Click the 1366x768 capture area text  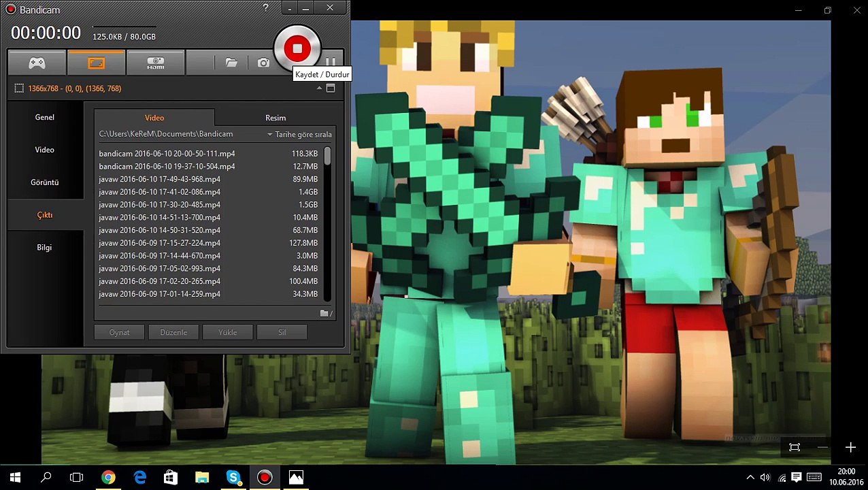point(74,88)
